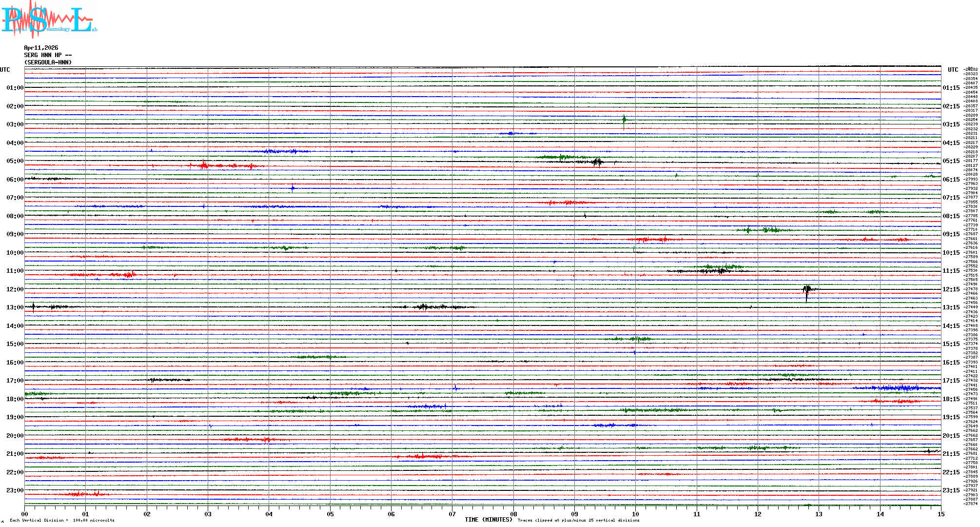
Task: Click the TIME (MINUTES) axis title
Action: tap(489, 520)
